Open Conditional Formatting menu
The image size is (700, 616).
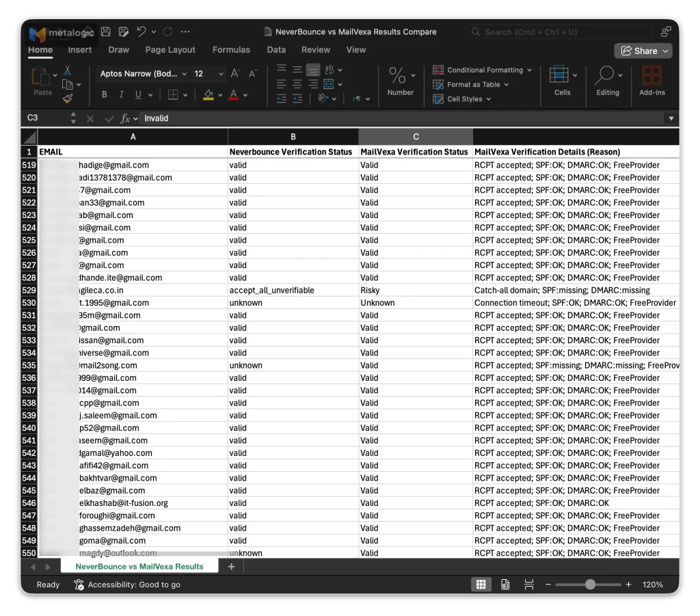[483, 70]
